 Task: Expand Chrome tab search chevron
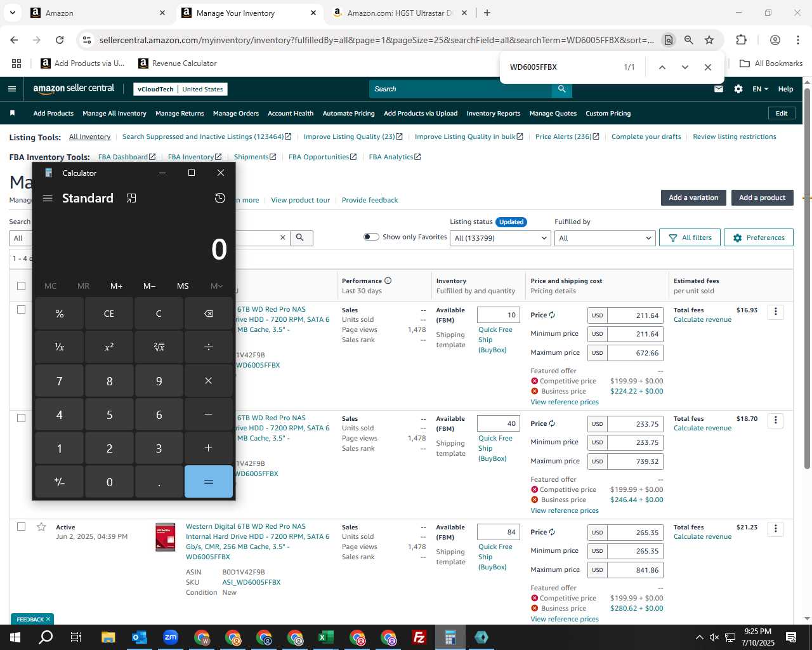pyautogui.click(x=13, y=13)
